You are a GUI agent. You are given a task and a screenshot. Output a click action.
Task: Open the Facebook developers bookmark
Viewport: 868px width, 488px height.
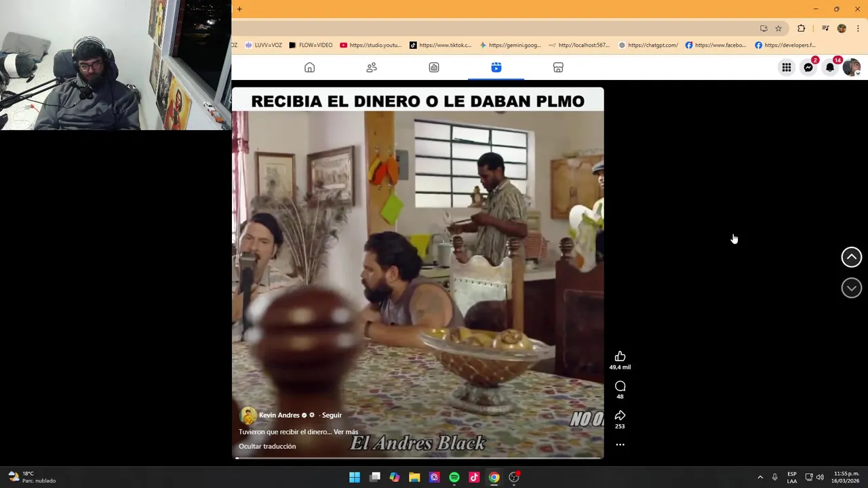point(785,45)
